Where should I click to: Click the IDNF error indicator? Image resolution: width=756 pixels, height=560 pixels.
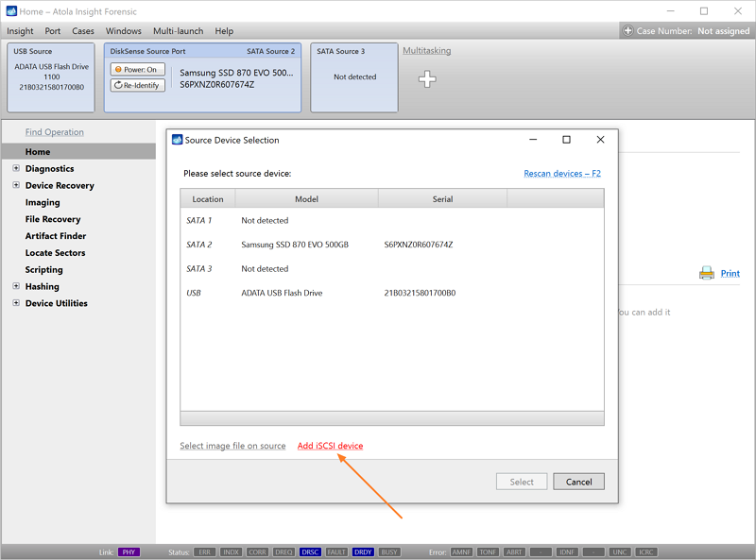point(567,552)
